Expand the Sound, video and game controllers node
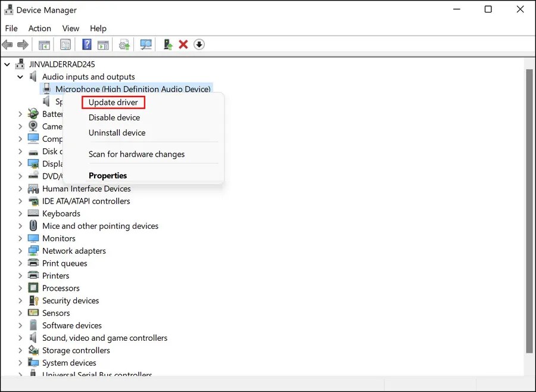 [20, 338]
